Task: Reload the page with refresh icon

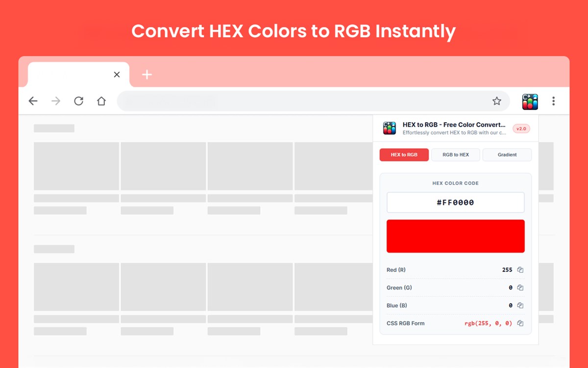Action: point(78,101)
